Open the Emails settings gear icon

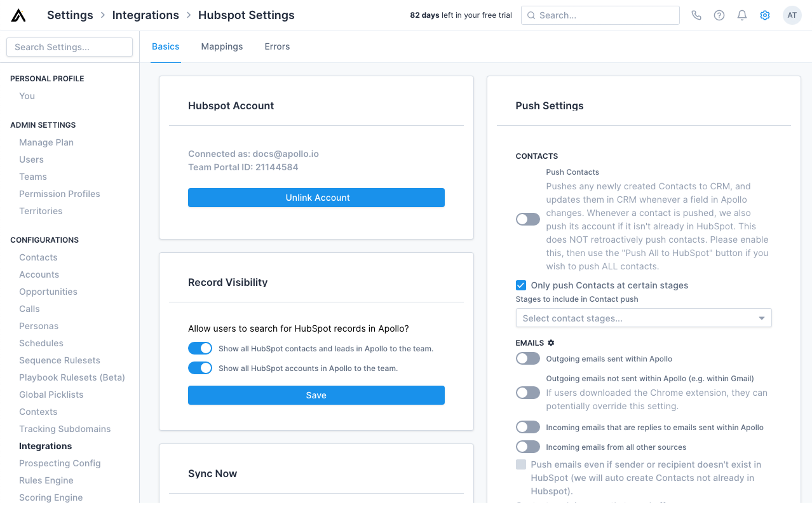click(x=550, y=342)
